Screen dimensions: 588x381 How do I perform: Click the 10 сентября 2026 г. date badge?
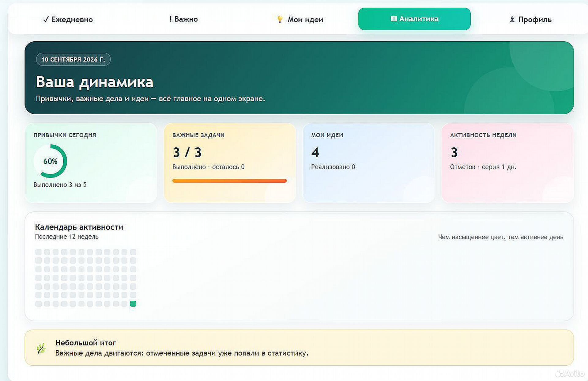click(73, 59)
